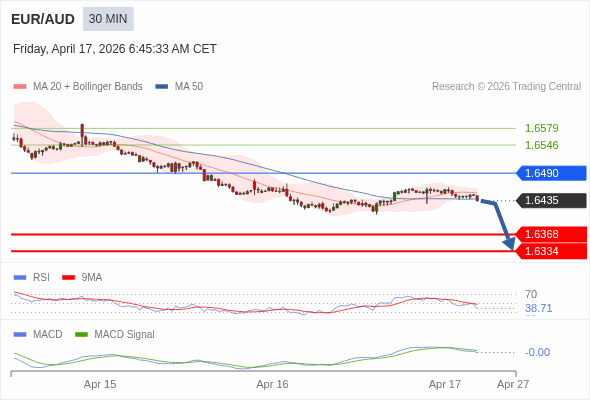
Task: Click the Apr 27 axis date label
Action: 513,385
